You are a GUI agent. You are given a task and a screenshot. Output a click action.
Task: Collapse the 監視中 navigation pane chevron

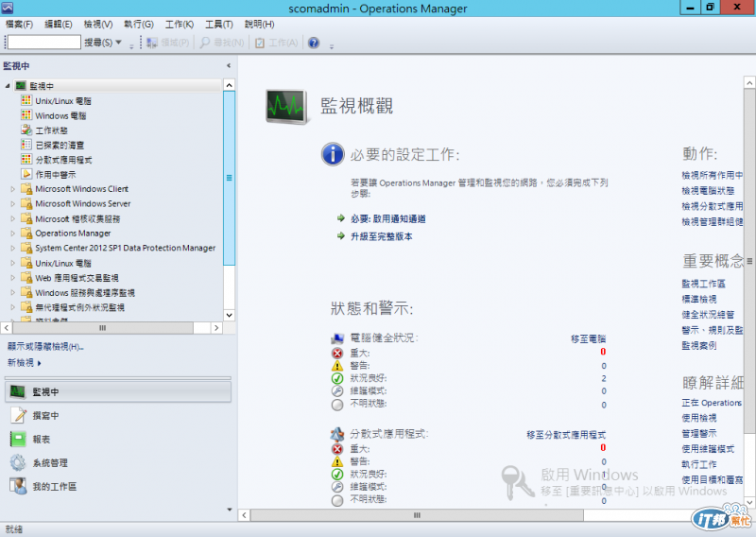229,65
